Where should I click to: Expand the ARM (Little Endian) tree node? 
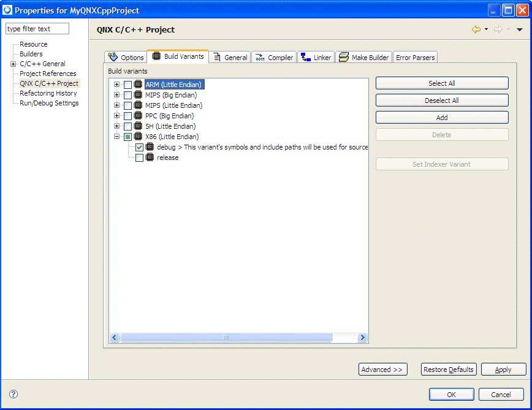coord(116,85)
